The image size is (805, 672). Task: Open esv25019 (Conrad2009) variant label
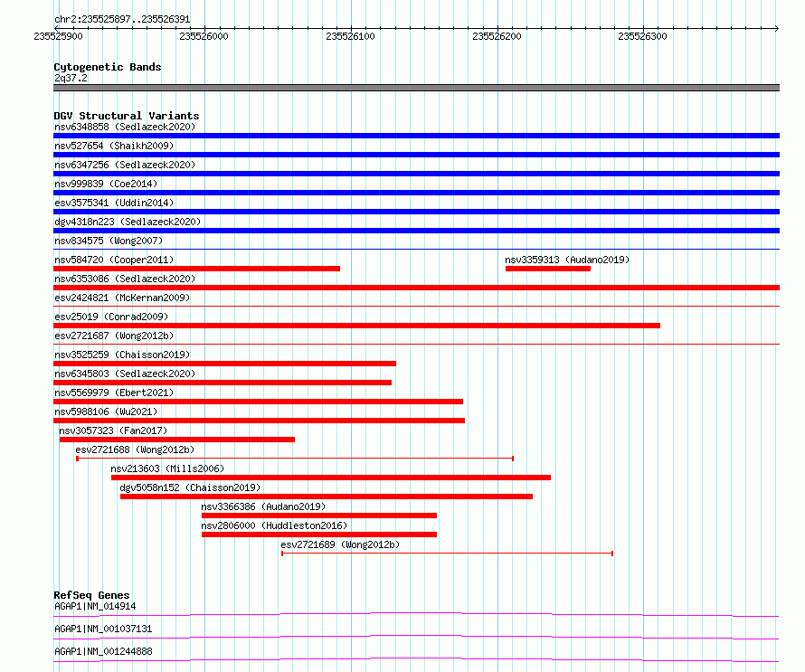point(111,317)
